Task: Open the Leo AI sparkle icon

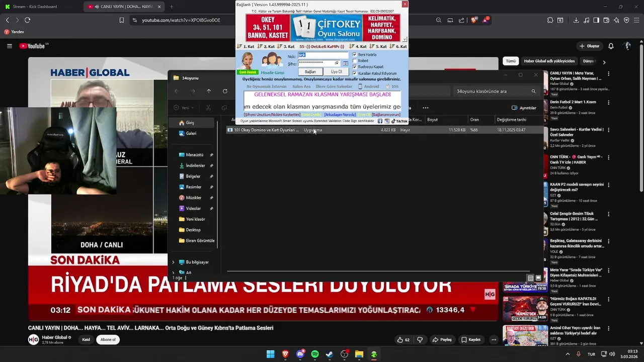Action: pos(616,20)
